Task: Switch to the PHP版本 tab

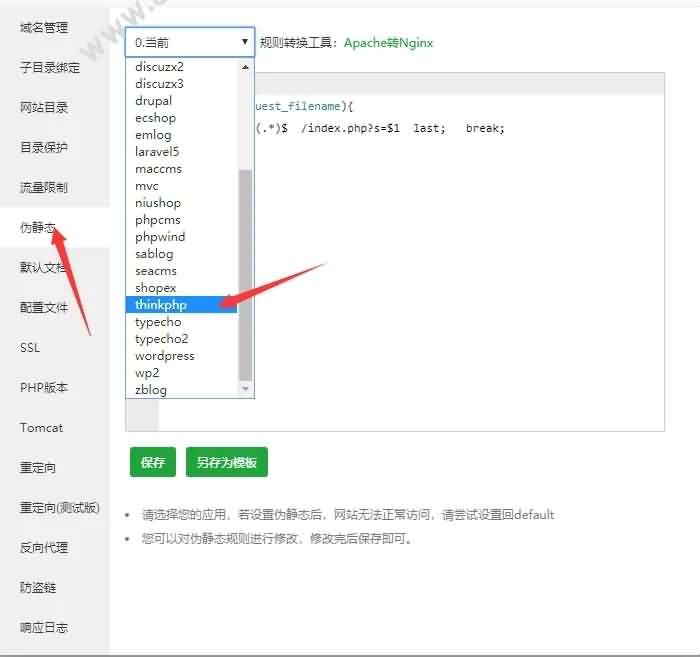Action: pyautogui.click(x=44, y=388)
